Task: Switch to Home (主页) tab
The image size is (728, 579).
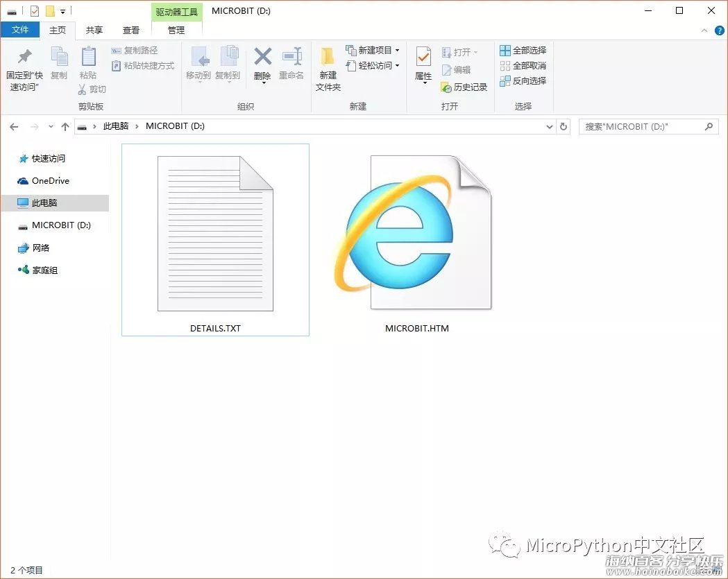Action: [58, 30]
